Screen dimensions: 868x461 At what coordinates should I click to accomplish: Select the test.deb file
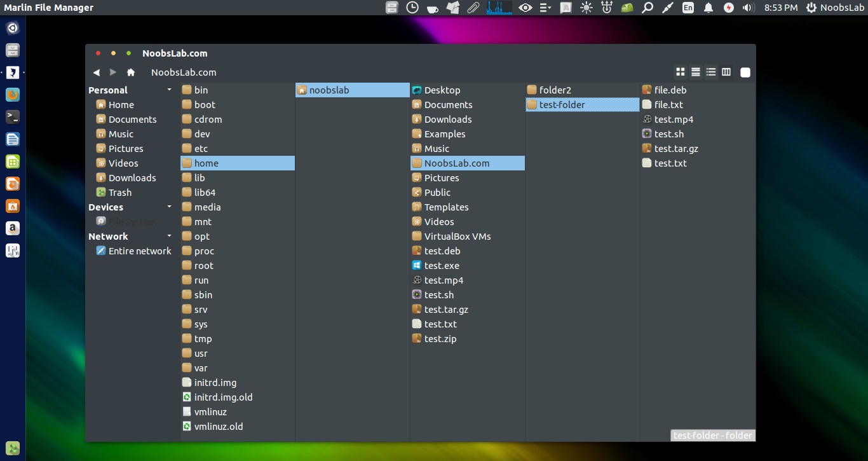pyautogui.click(x=468, y=251)
